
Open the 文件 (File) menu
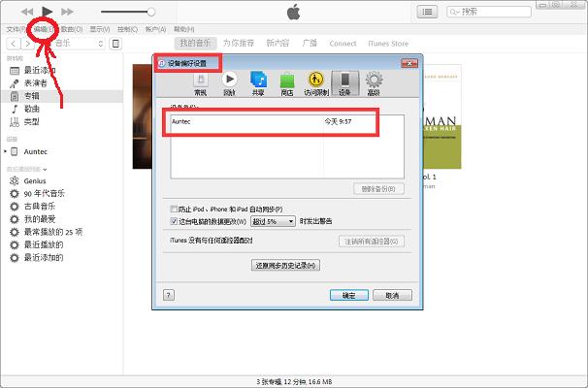click(x=16, y=29)
